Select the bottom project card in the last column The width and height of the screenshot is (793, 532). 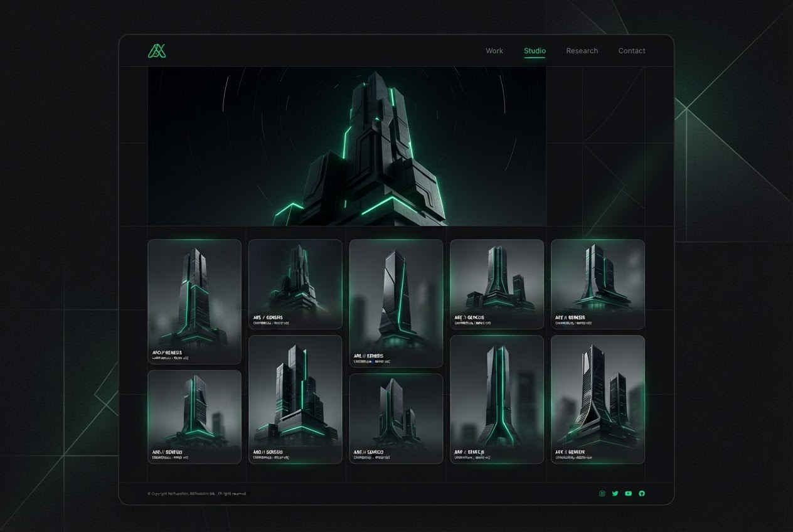tap(598, 400)
